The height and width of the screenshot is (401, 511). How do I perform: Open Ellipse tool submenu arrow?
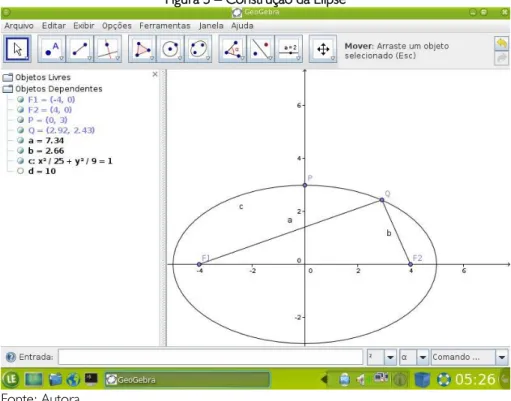pos(208,58)
